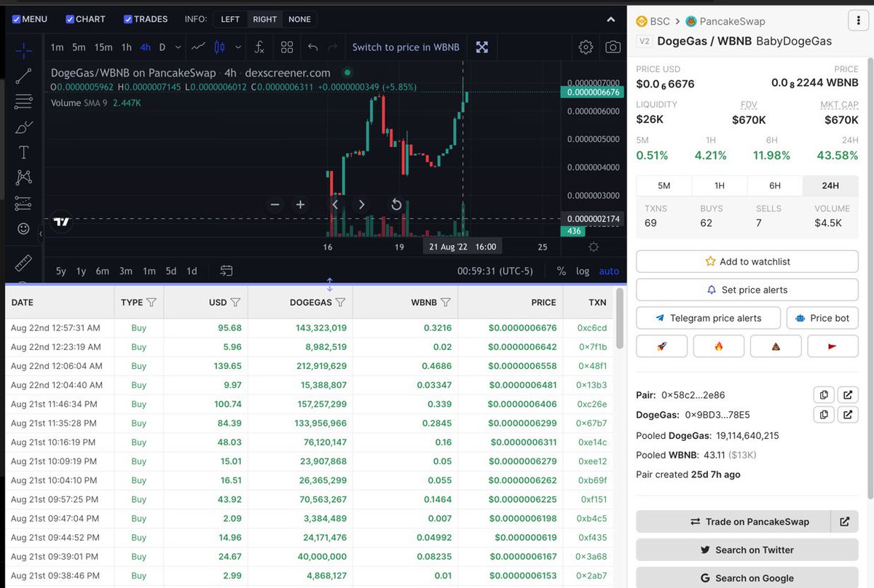Filter trades by USD column

tap(235, 302)
